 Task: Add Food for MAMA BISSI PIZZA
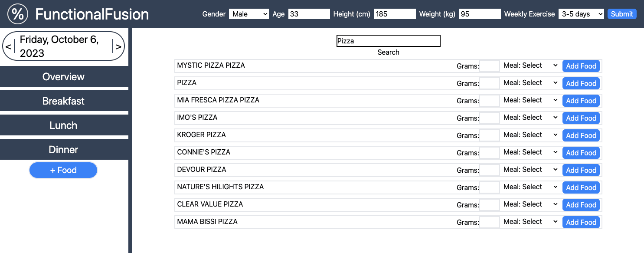581,222
